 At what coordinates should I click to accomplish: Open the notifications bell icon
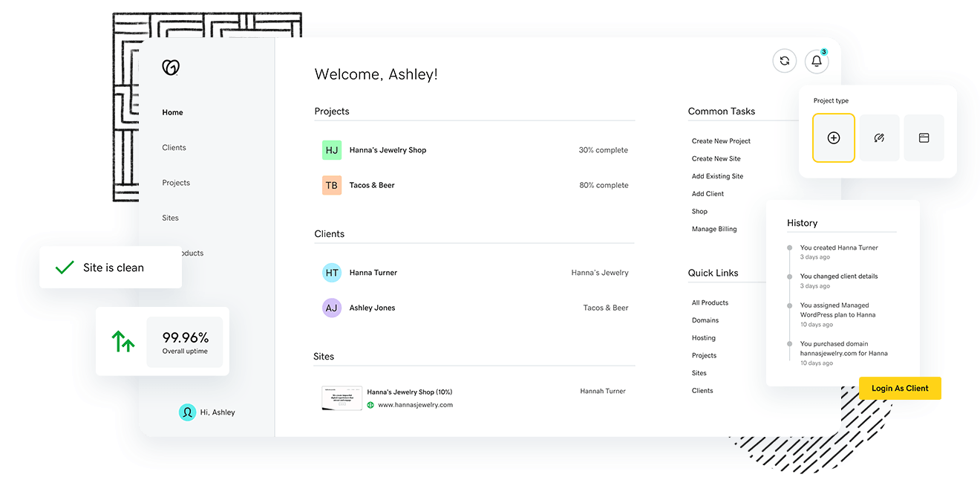[x=817, y=61]
